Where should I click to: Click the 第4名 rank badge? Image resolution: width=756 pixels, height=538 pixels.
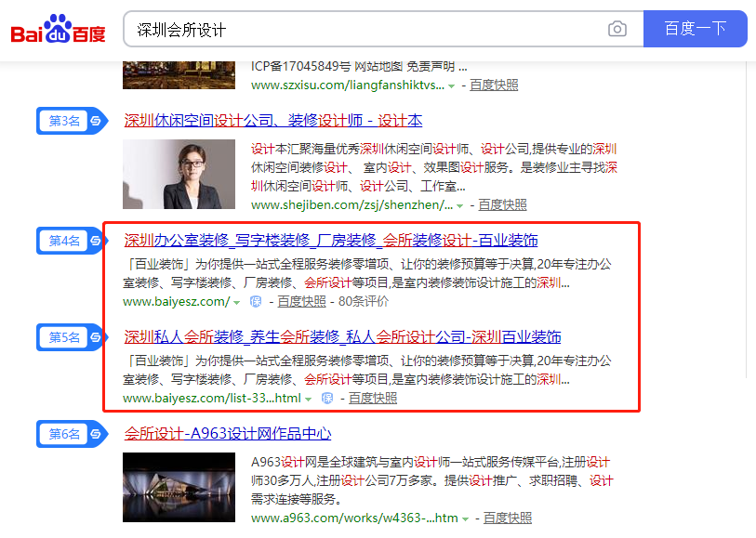click(x=73, y=241)
